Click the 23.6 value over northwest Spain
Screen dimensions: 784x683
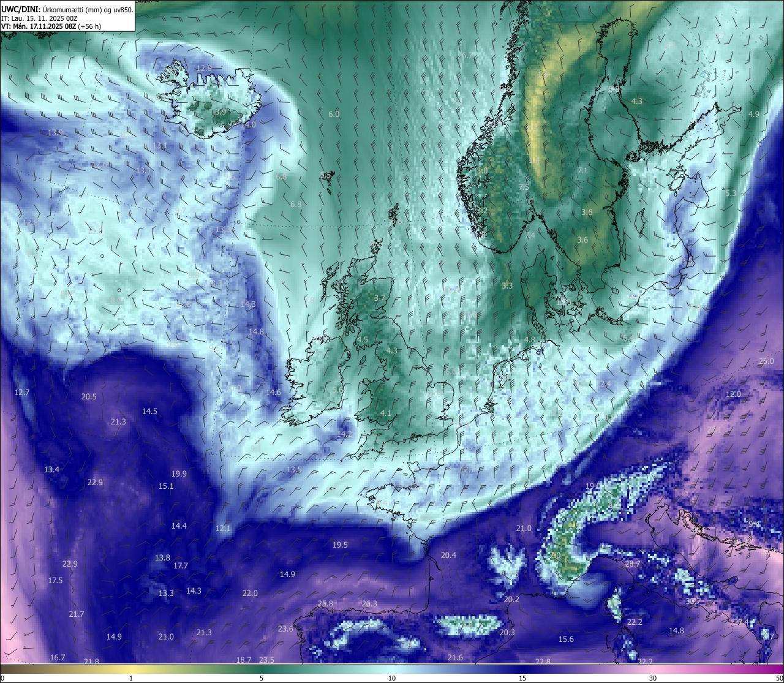[x=285, y=629]
